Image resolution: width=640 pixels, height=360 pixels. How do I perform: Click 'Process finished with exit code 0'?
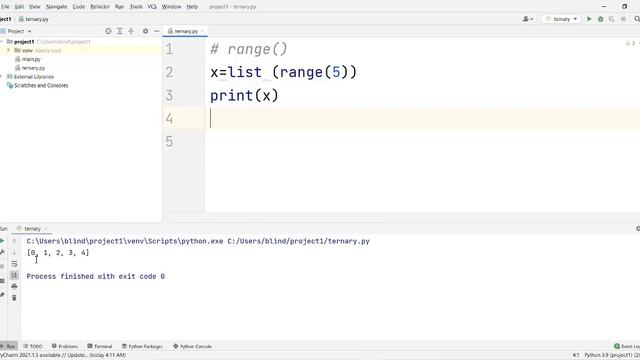tap(96, 276)
